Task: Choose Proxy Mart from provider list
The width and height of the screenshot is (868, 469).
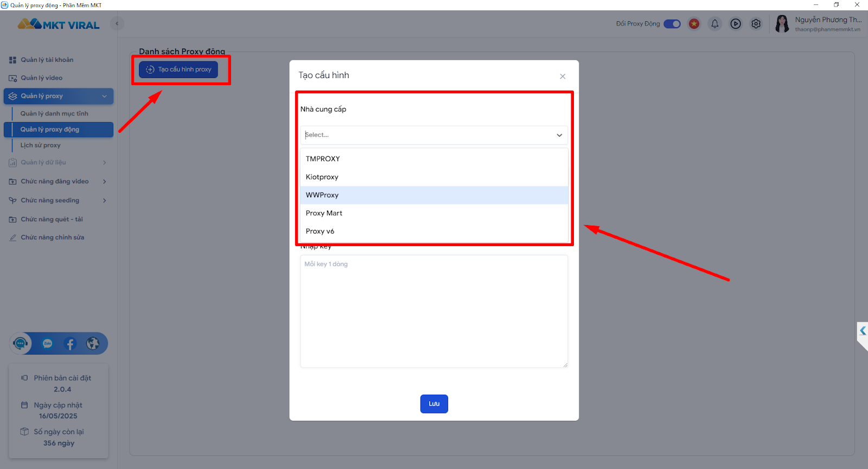Action: point(434,213)
